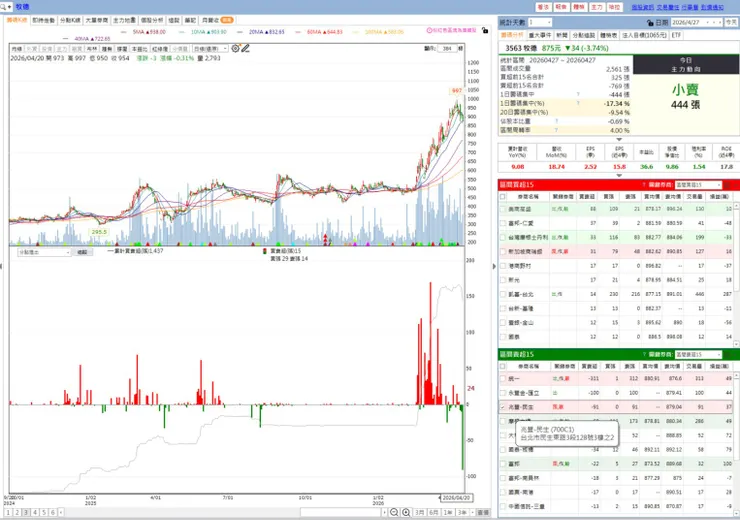Click the 顯示 bar count field showing 384
This screenshot has height=520, width=740.
447,49
